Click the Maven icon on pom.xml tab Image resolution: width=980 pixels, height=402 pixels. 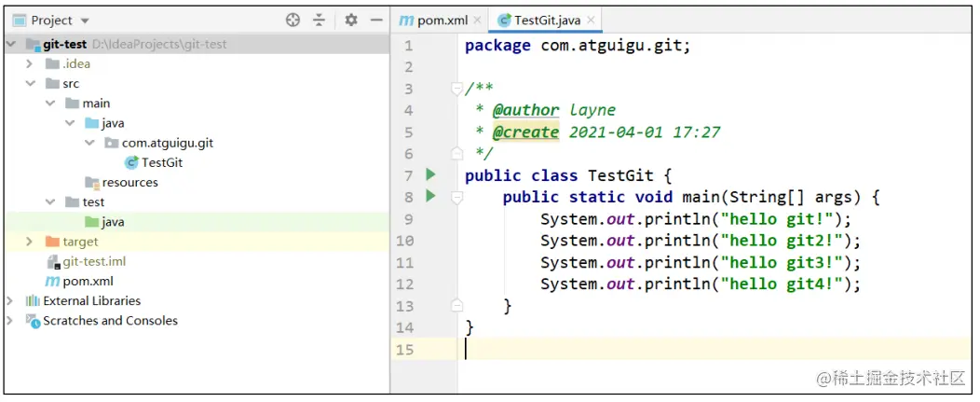tap(406, 20)
